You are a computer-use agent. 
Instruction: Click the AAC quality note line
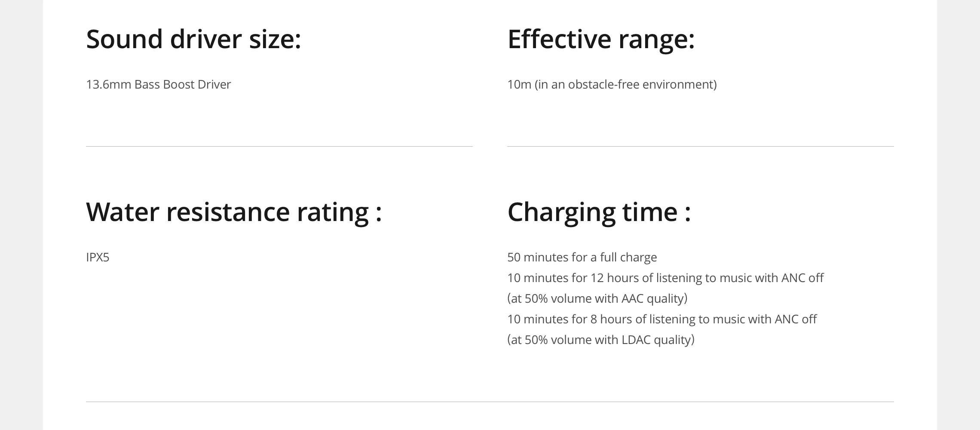tap(597, 298)
